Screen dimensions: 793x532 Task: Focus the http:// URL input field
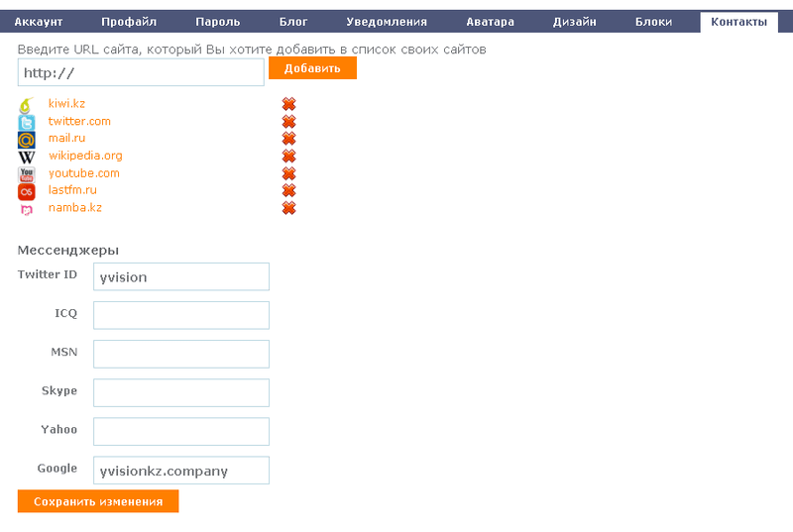coord(141,72)
